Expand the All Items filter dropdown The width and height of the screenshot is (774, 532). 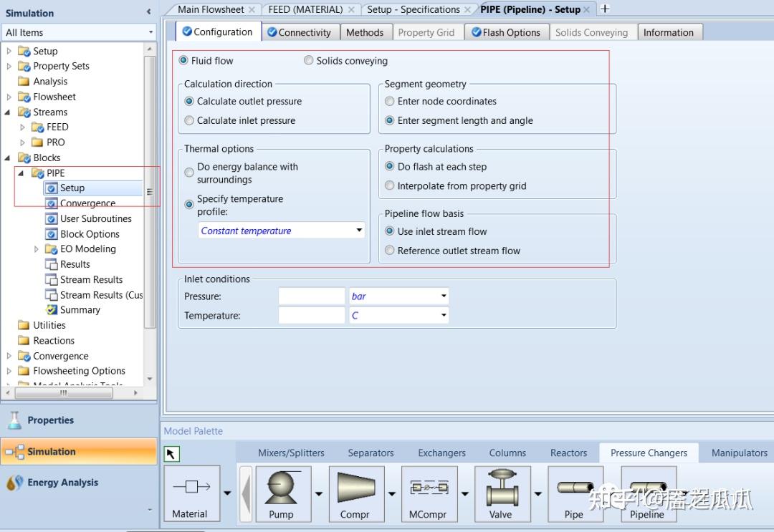pyautogui.click(x=150, y=32)
